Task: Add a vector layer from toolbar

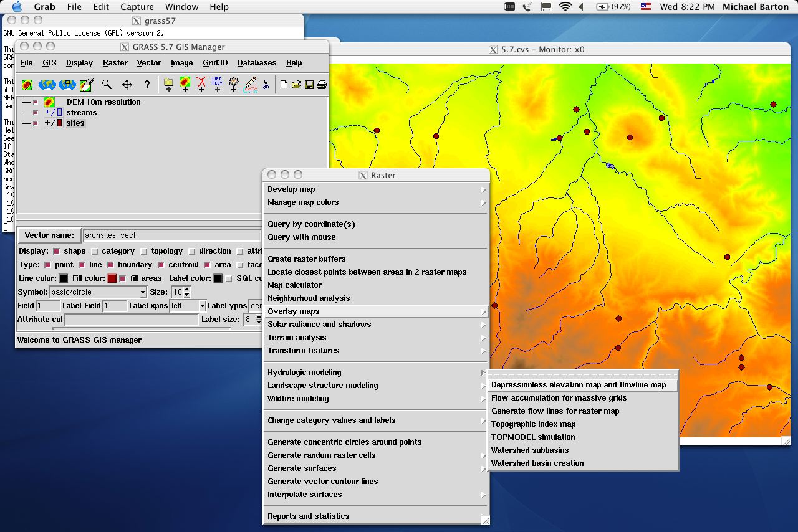Action: click(x=201, y=84)
